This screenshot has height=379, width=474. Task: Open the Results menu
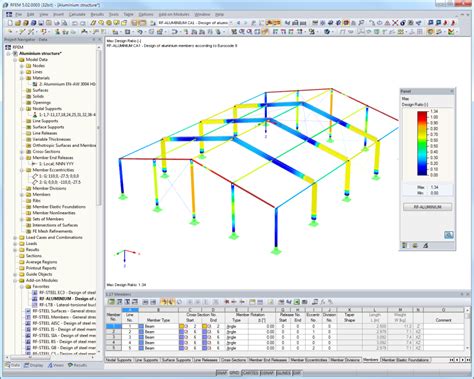(97, 15)
